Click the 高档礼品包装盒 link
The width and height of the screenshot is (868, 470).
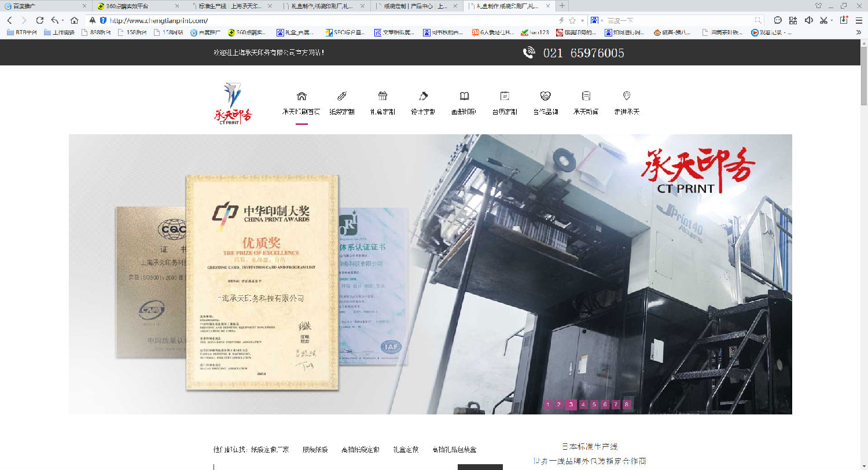coord(454,449)
